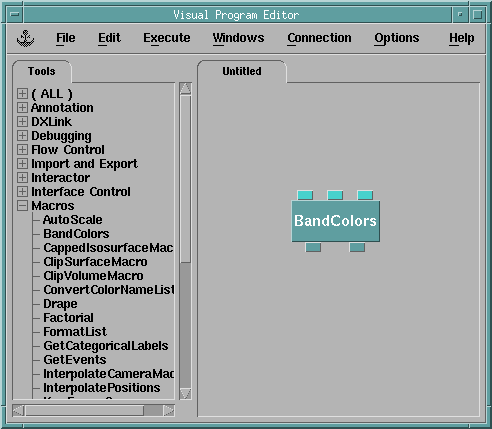This screenshot has width=492, height=429.
Task: Click the tools list scroll down arrow
Action: [x=185, y=394]
